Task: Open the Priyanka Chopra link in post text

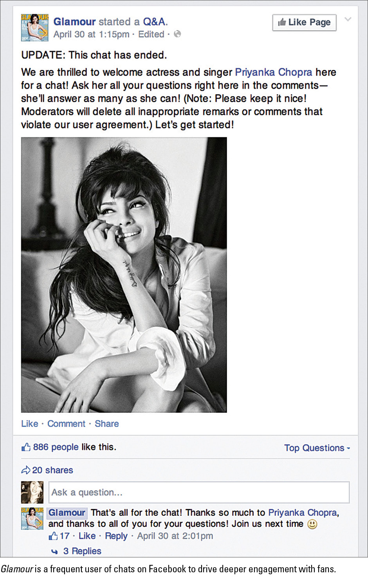Action: coord(273,72)
